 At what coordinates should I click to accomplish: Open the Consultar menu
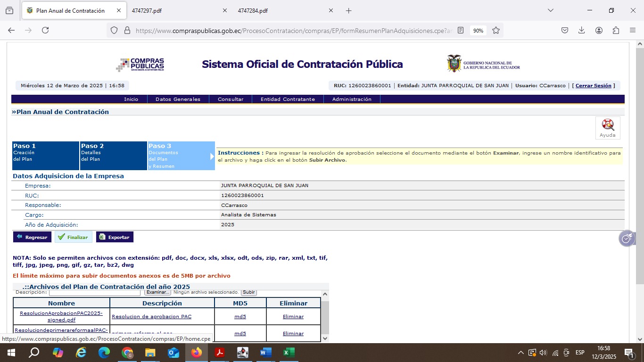231,99
